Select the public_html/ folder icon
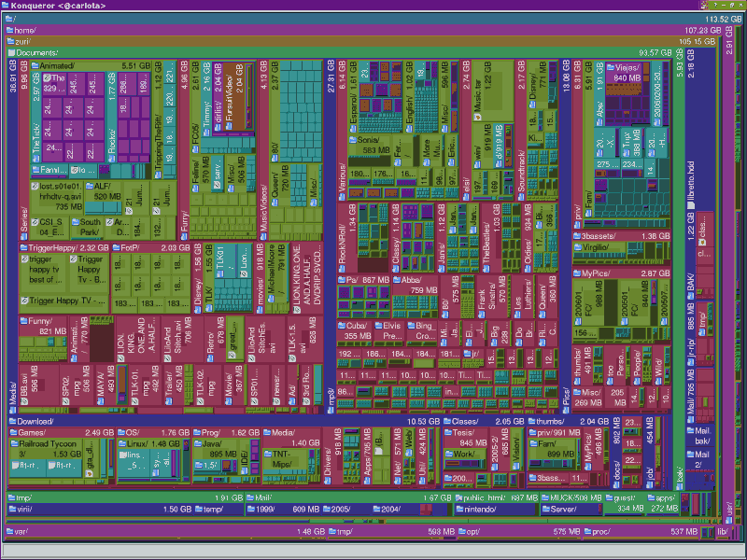 (x=459, y=497)
